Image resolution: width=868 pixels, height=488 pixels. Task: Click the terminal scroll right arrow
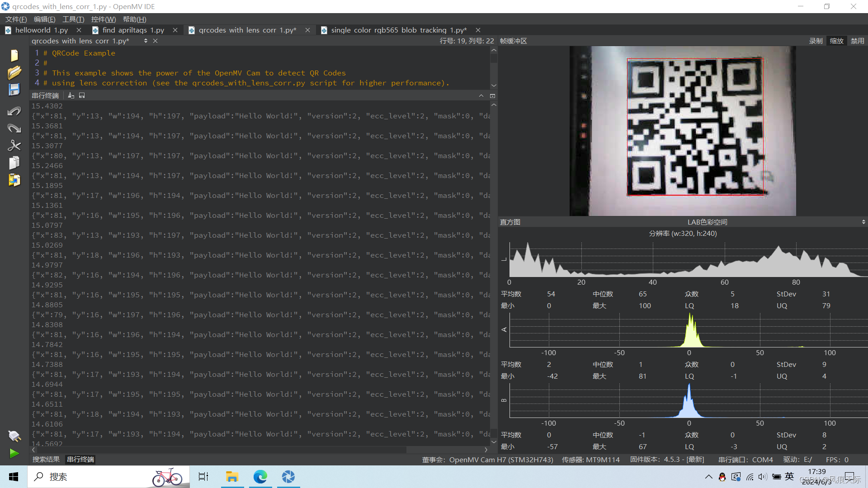point(486,450)
